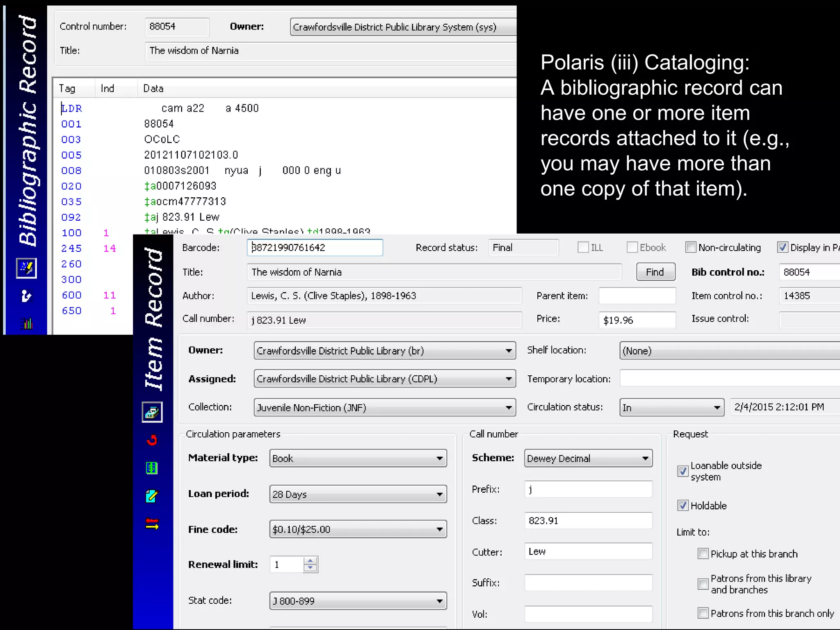Click the note with pencil icon
Image resolution: width=840 pixels, height=630 pixels.
click(152, 496)
